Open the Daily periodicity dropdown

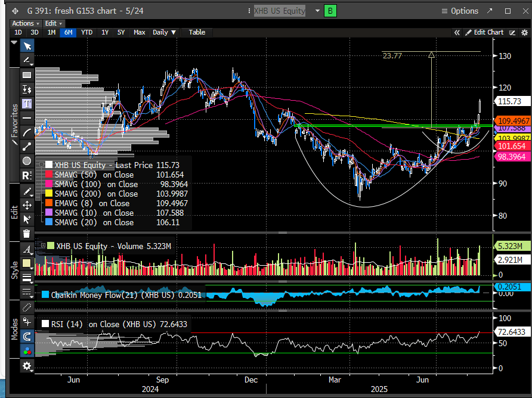pos(165,32)
